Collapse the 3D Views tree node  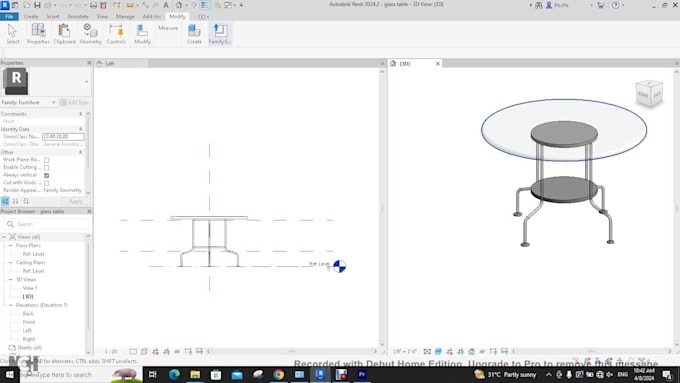pyautogui.click(x=11, y=280)
